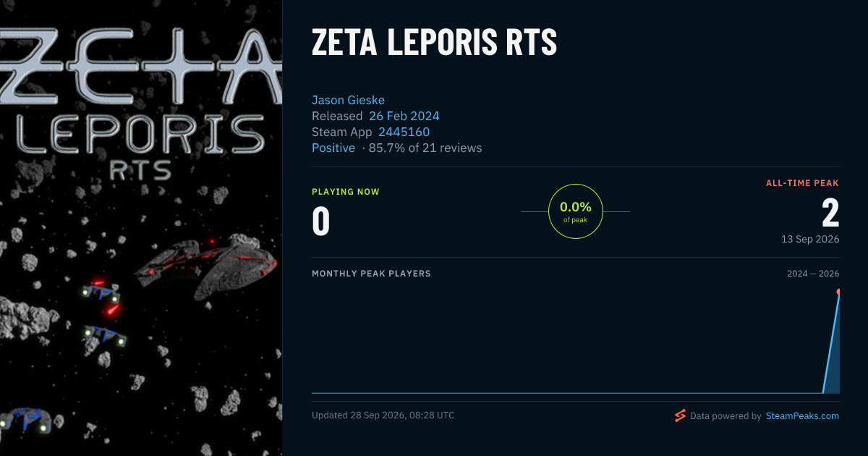Screen dimensions: 868x456
Task: Click the ZETA LEPORIS RTS title heading
Action: pos(434,43)
